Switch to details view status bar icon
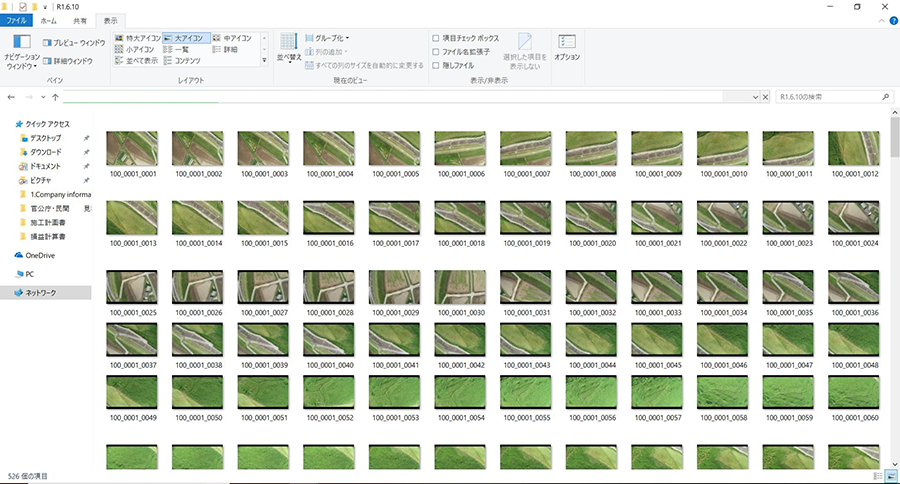This screenshot has width=900, height=484. pos(878,476)
